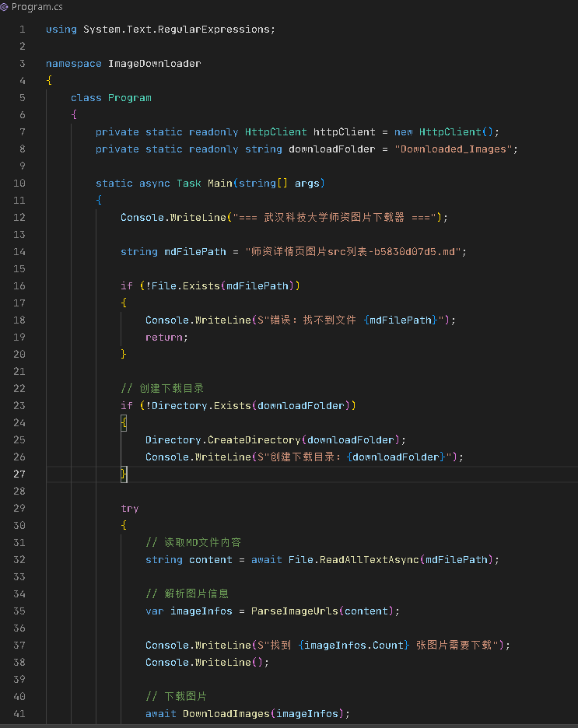Viewport: 578px width, 728px height.
Task: Click 'new HttpClient()' constructor on line 7
Action: coord(444,132)
